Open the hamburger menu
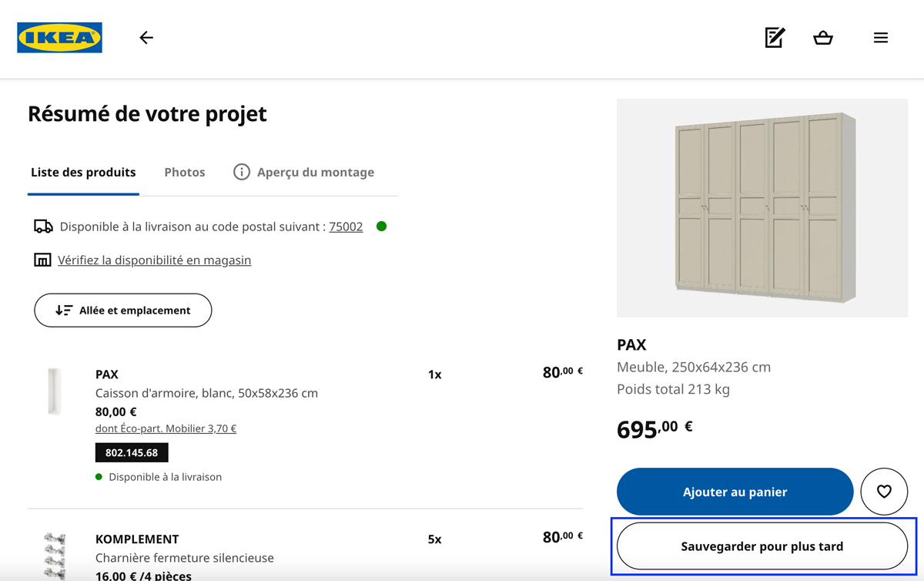 coord(881,38)
